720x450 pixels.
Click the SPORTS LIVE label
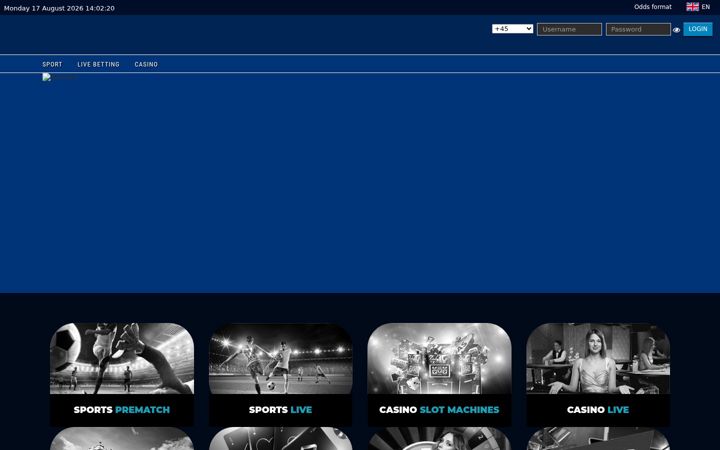tap(281, 410)
